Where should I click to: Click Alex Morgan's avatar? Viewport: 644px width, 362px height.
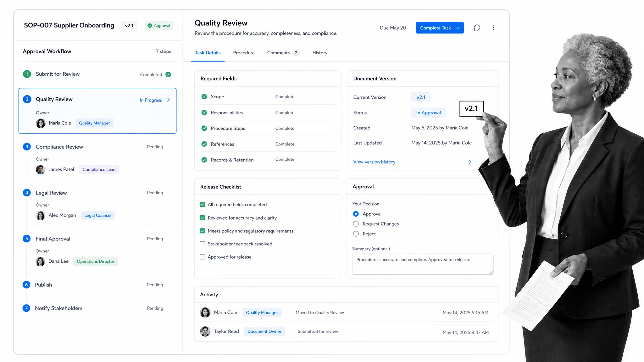pyautogui.click(x=41, y=215)
